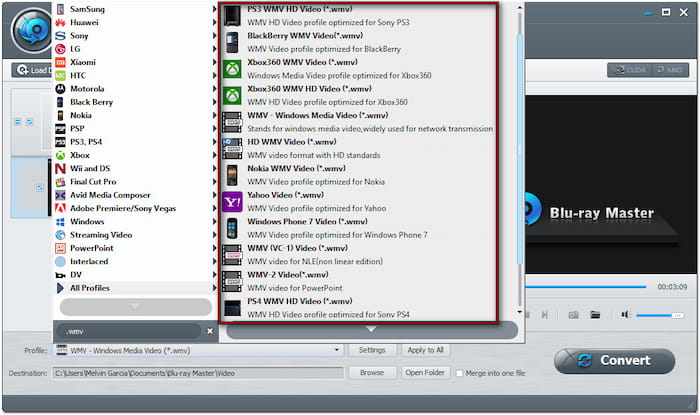Viewport: 700px width, 415px height.
Task: Select All Profiles in category list
Action: (90, 288)
